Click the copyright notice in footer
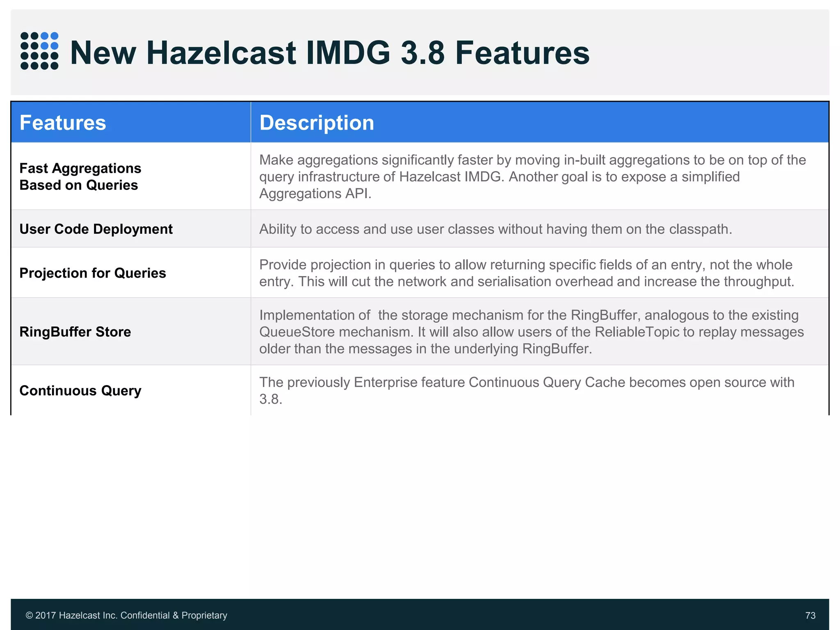 (x=126, y=615)
